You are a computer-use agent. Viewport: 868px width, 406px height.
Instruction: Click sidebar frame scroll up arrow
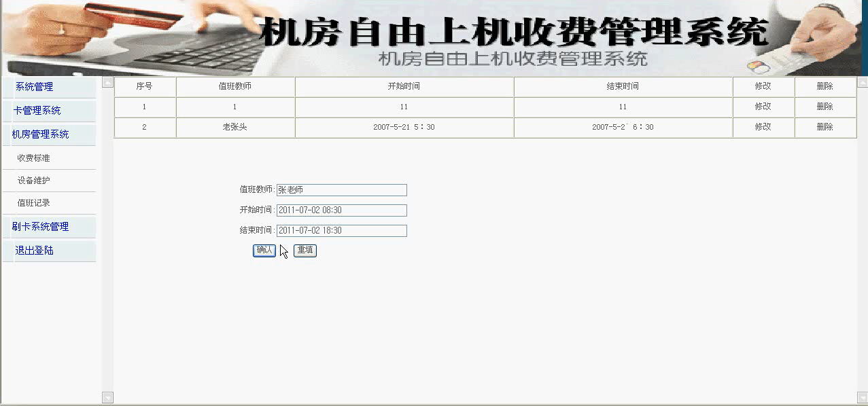coord(107,83)
